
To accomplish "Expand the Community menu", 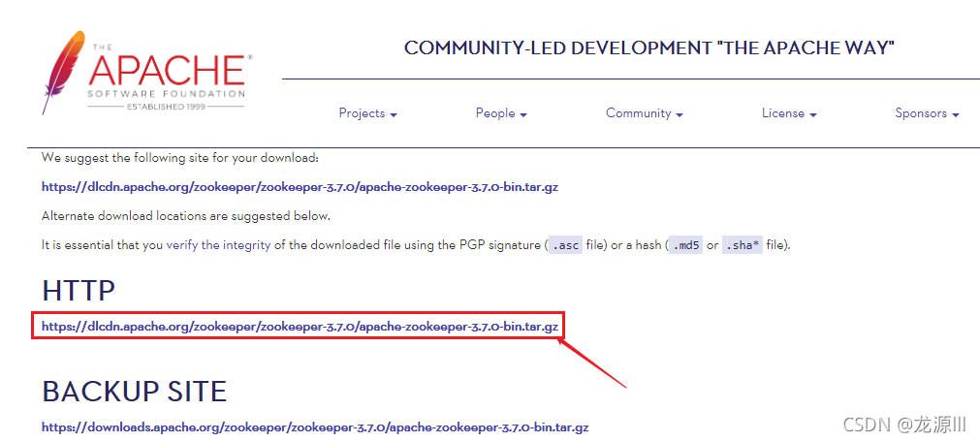I will tap(645, 113).
